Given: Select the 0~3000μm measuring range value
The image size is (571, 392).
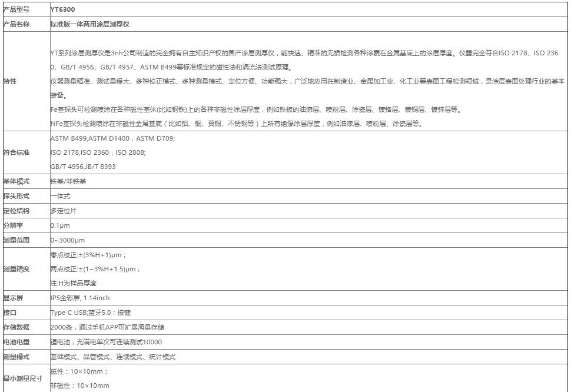Looking at the screenshot, I should (x=68, y=240).
